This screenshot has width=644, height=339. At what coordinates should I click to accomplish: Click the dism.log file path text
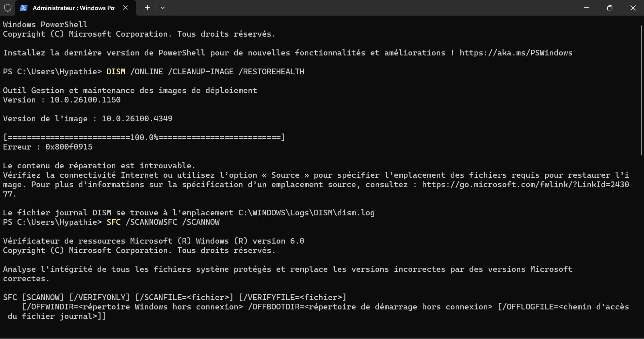coord(306,213)
